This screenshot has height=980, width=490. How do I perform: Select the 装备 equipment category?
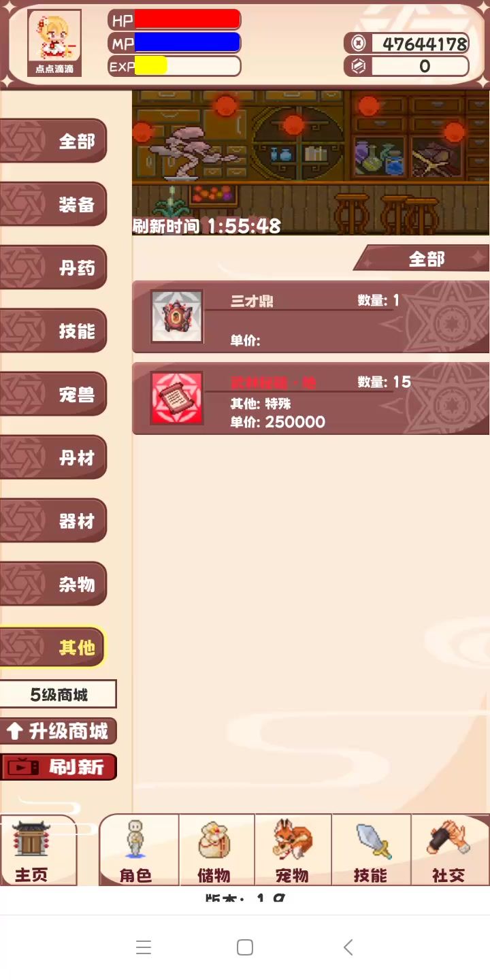(54, 204)
